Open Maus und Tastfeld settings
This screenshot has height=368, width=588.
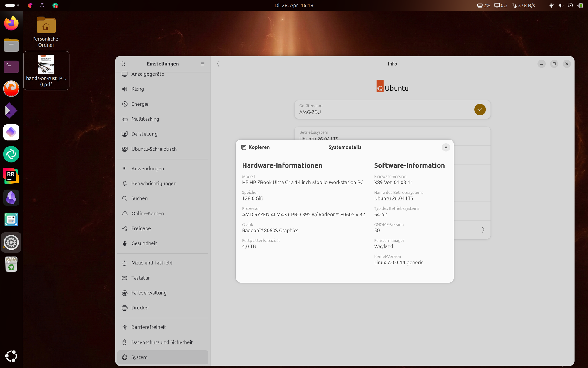152,263
